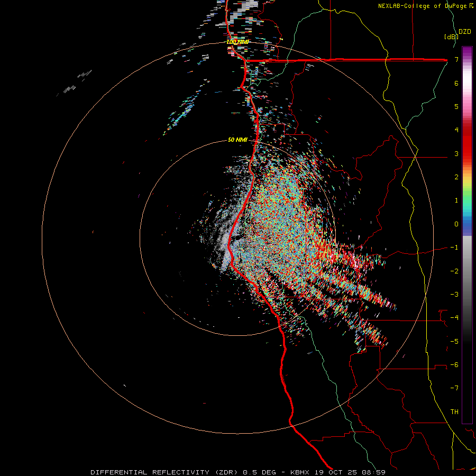Click the "-2" value on the color scale
The width and height of the screenshot is (476, 476).
coord(454,271)
